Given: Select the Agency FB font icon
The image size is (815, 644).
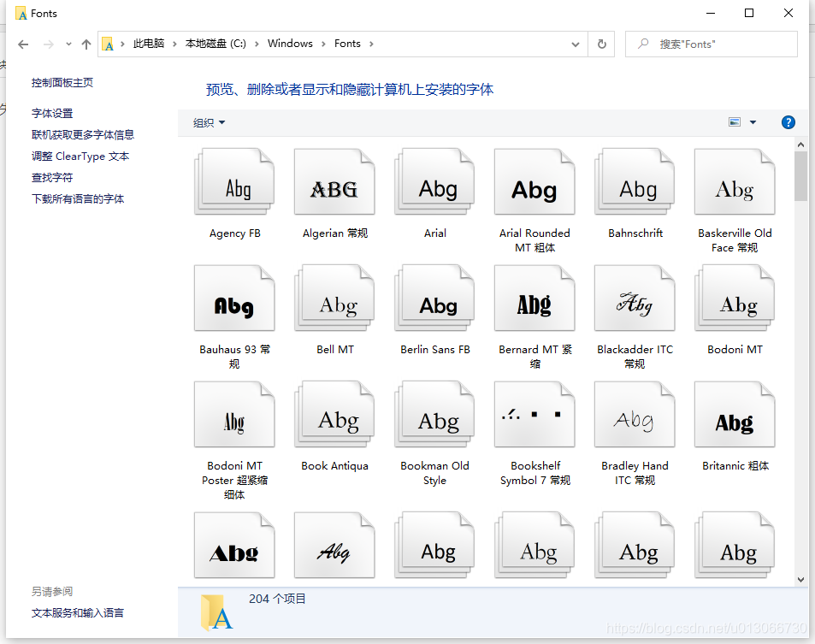Looking at the screenshot, I should (x=234, y=182).
